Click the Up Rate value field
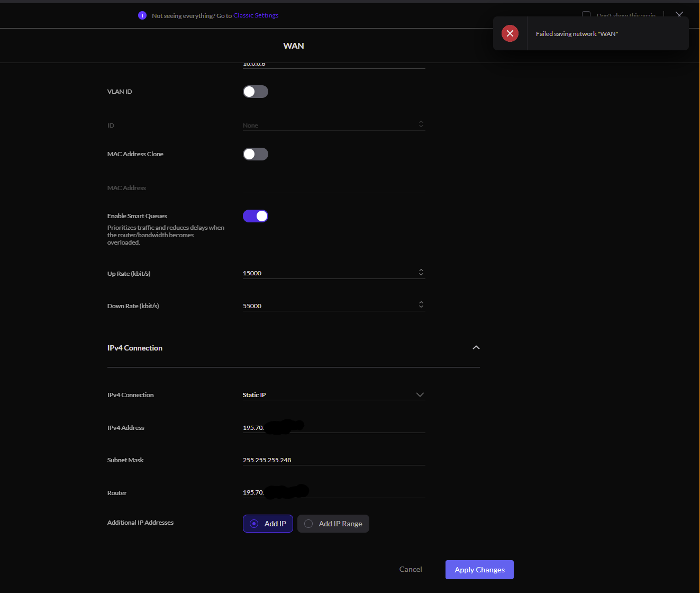 [x=328, y=273]
